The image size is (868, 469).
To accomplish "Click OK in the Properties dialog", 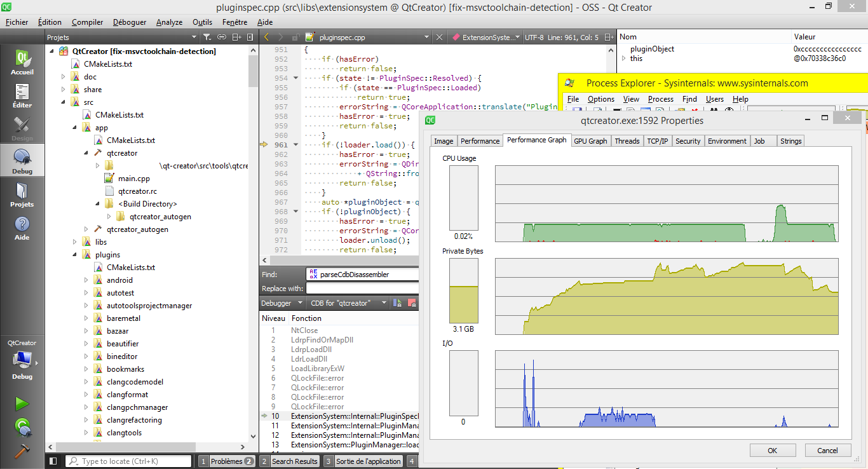I will 773,451.
